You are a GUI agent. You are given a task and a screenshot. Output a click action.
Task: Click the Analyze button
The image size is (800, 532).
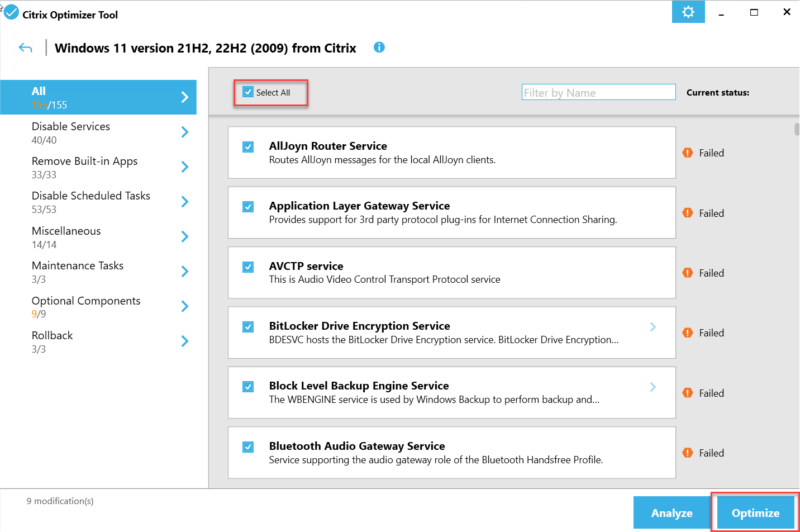click(672, 513)
